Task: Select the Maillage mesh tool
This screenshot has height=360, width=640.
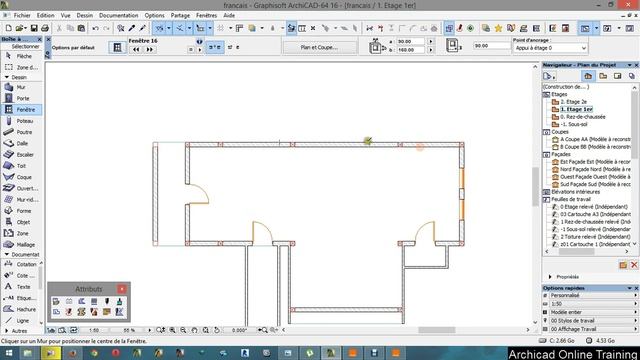Action: (21, 244)
